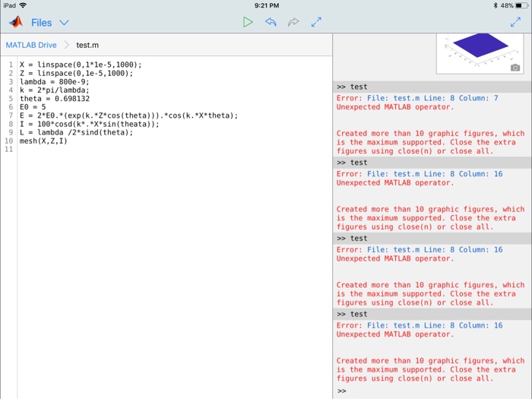Go to MATLAB Drive in the breadcrumb

tap(31, 45)
